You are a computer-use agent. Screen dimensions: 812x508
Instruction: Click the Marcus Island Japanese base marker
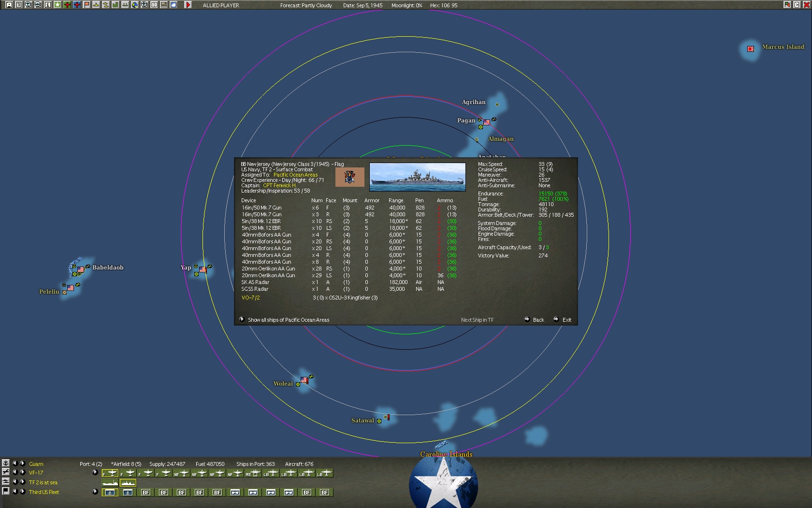(x=751, y=49)
